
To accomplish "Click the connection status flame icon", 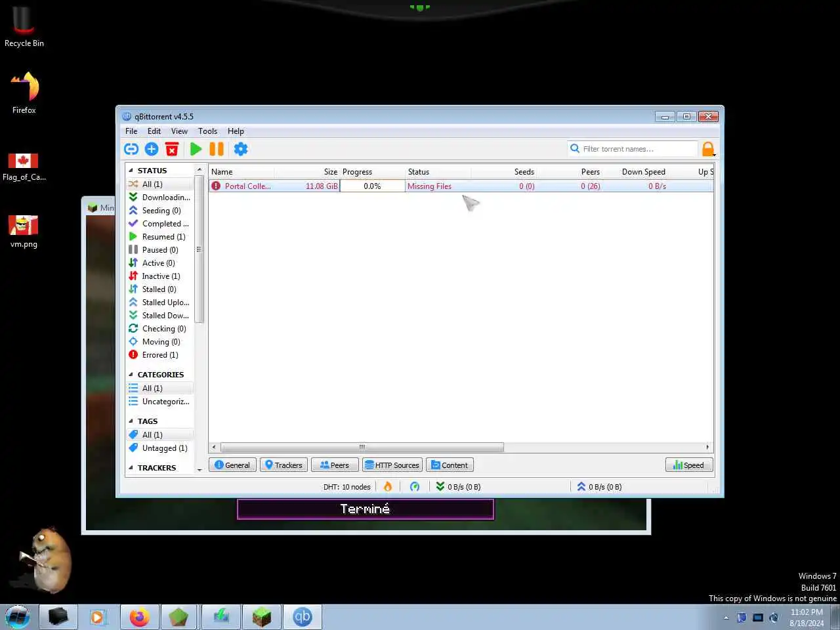I will (388, 486).
